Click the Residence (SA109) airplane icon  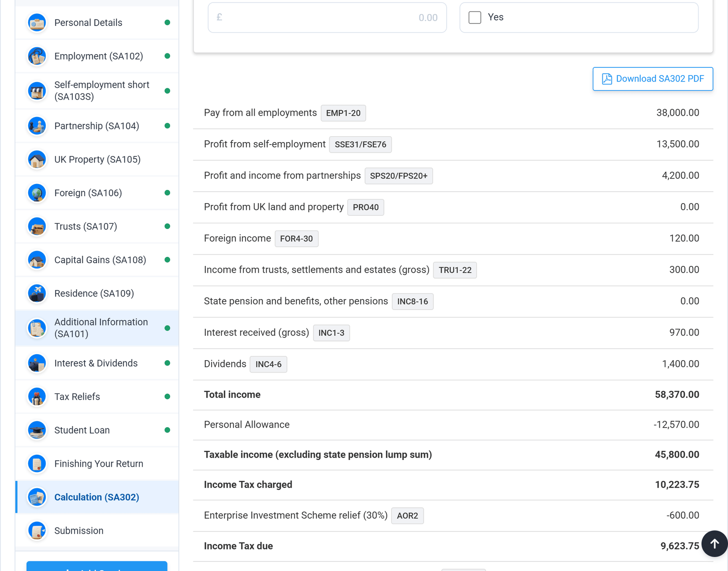click(x=37, y=293)
